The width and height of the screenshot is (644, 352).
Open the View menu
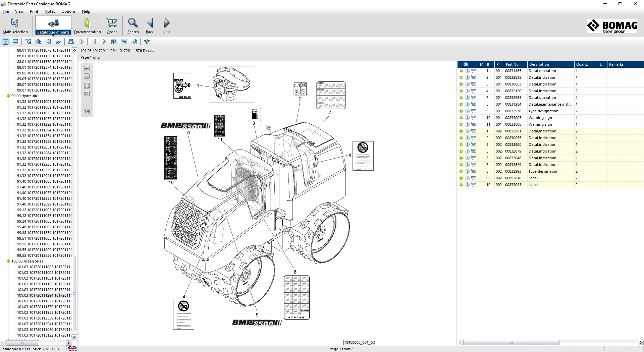[x=19, y=11]
